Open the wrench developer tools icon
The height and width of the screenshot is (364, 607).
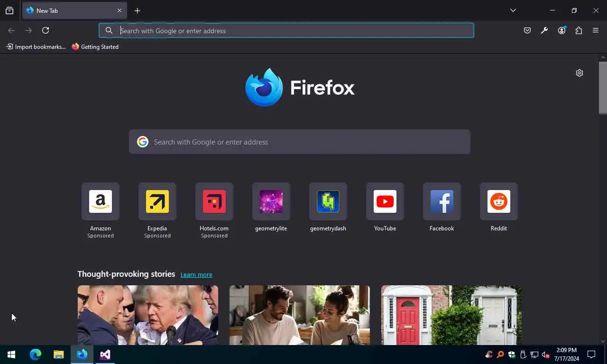pyautogui.click(x=544, y=30)
